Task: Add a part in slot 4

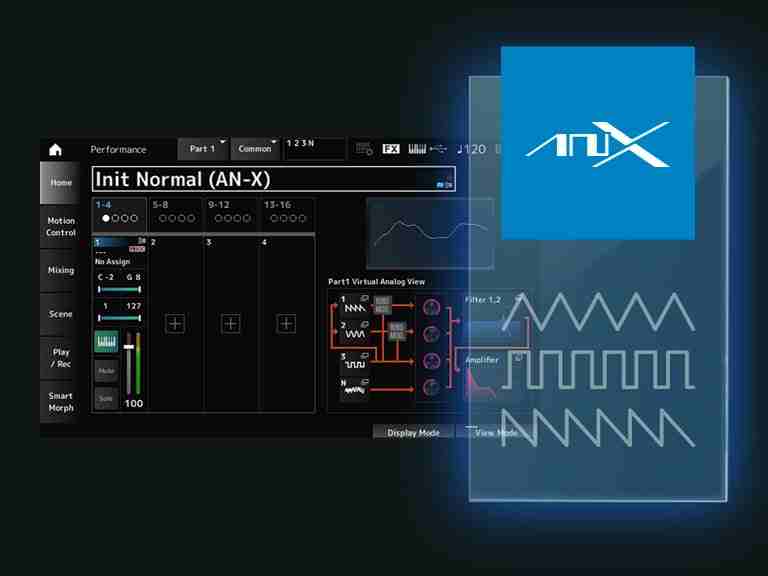Action: (286, 324)
